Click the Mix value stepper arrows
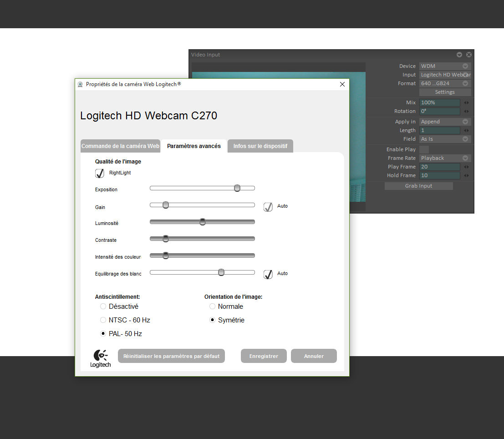This screenshot has height=439, width=504. [466, 102]
